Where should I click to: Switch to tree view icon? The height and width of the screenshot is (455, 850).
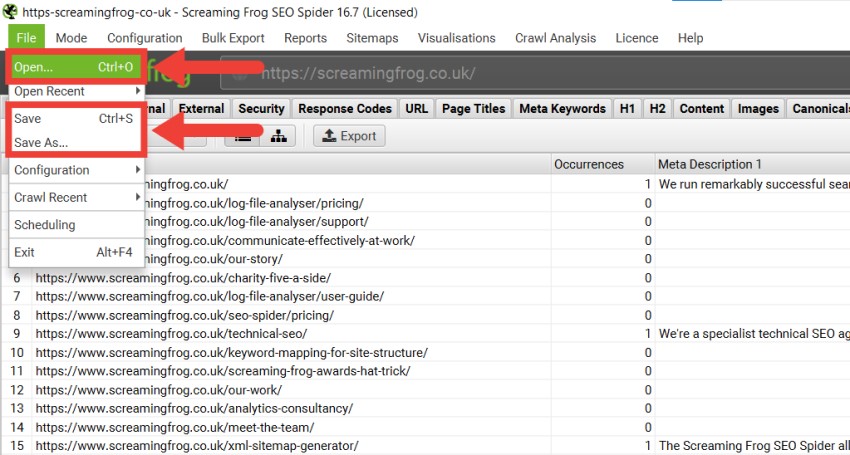278,136
